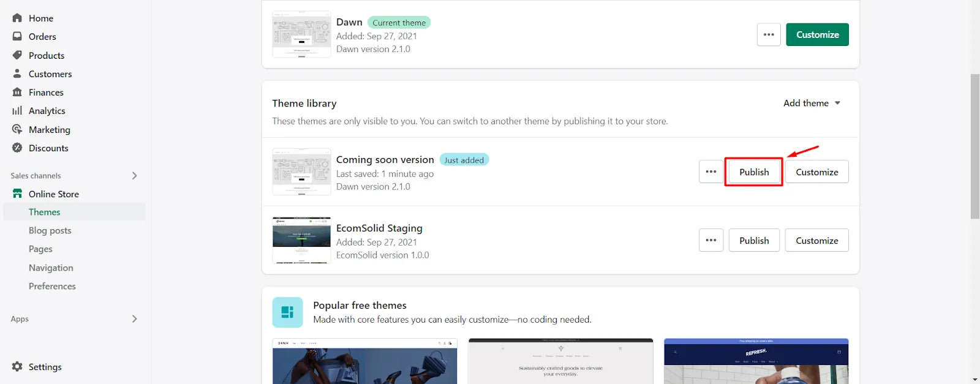
Task: Click the Dawn free theme preview card
Action: point(364,361)
